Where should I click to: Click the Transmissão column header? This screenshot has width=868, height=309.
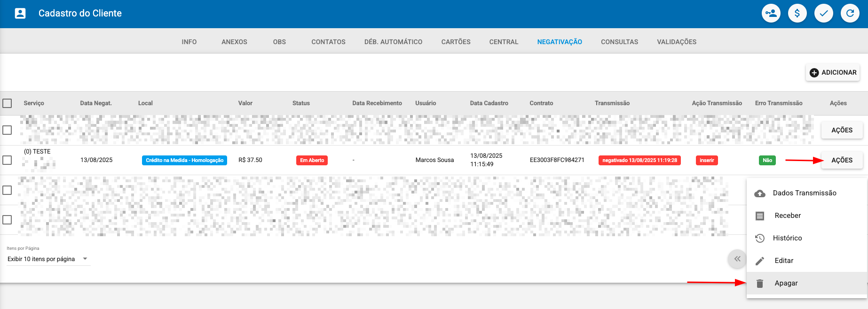click(612, 103)
